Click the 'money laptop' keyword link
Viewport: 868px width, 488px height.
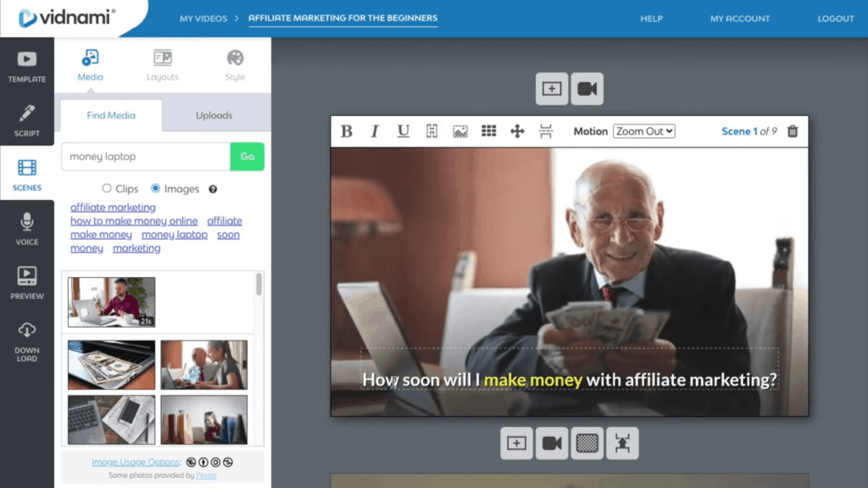[175, 235]
